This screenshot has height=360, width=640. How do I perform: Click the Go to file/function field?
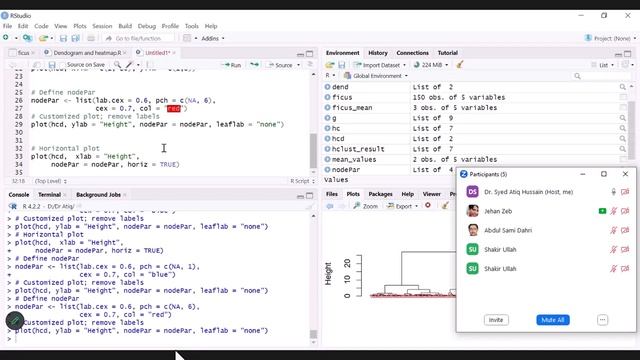click(139, 38)
